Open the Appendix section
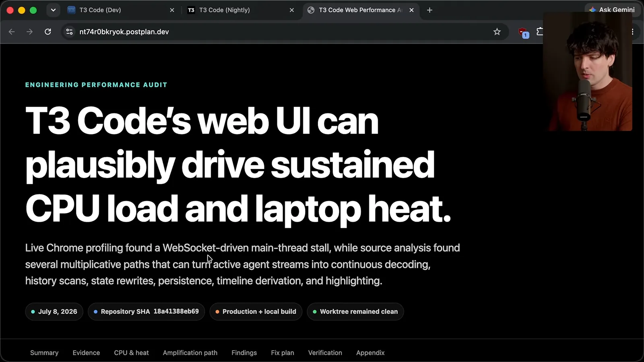Image resolution: width=644 pixels, height=362 pixels. click(370, 353)
